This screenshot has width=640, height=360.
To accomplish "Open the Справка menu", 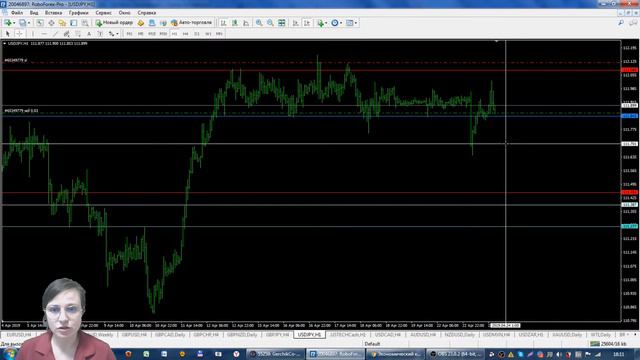I will (147, 13).
